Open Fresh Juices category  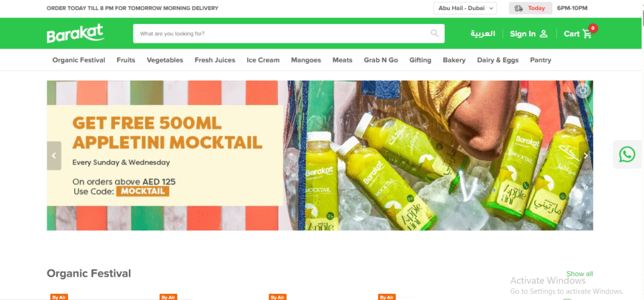(215, 60)
